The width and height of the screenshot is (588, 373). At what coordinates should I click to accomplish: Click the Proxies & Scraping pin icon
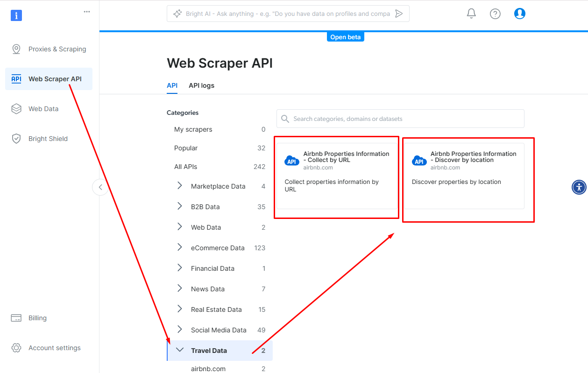click(16, 49)
